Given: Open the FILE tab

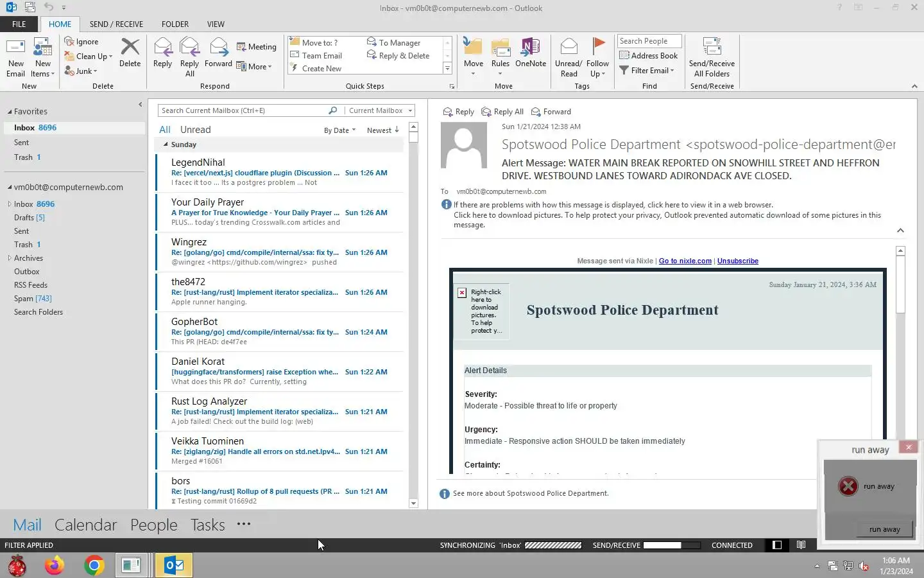Looking at the screenshot, I should click(19, 24).
